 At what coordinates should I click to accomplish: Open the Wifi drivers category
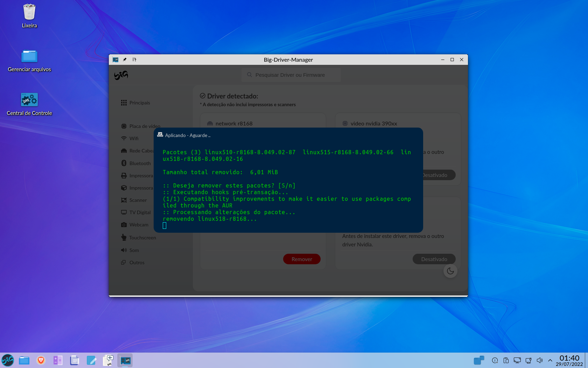pos(129,138)
